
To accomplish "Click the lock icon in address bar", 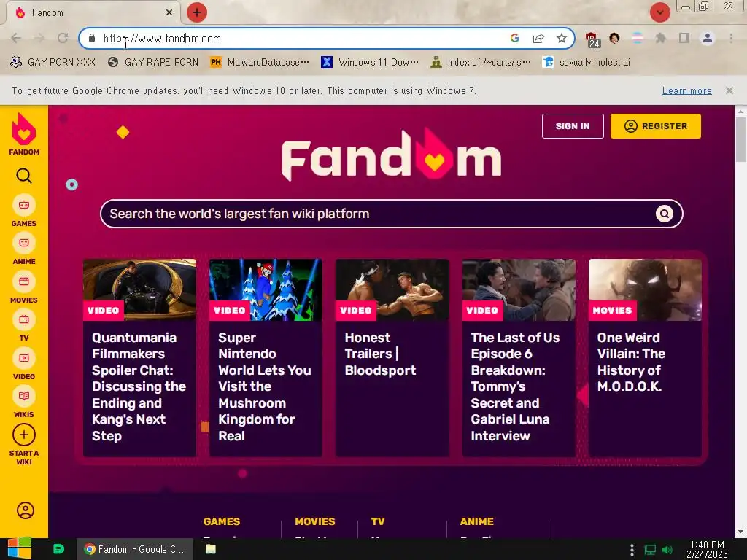I will tap(92, 38).
